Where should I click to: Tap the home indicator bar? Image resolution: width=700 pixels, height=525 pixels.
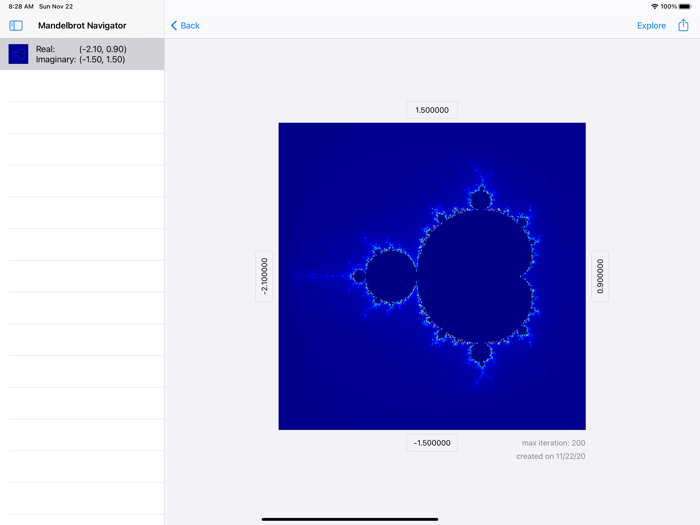coord(350,519)
